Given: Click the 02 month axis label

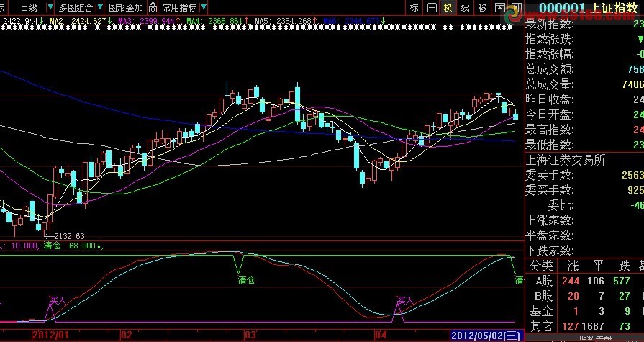Looking at the screenshot, I should [x=127, y=334].
